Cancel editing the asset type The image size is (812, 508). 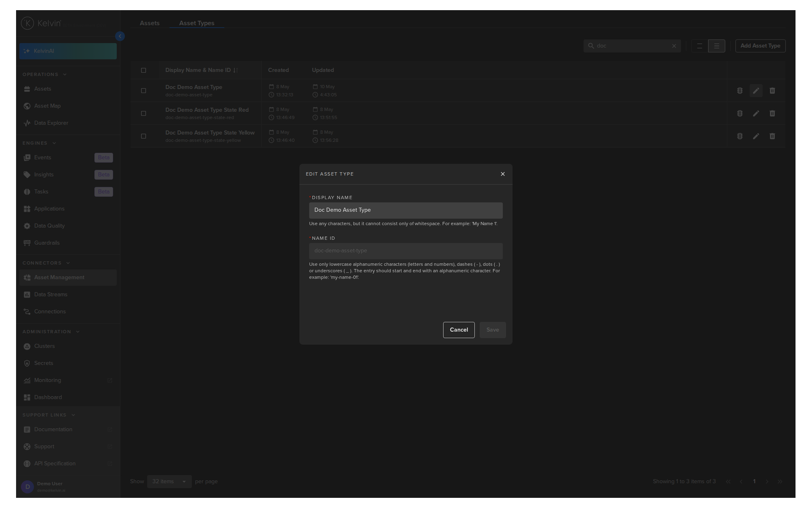(x=458, y=330)
